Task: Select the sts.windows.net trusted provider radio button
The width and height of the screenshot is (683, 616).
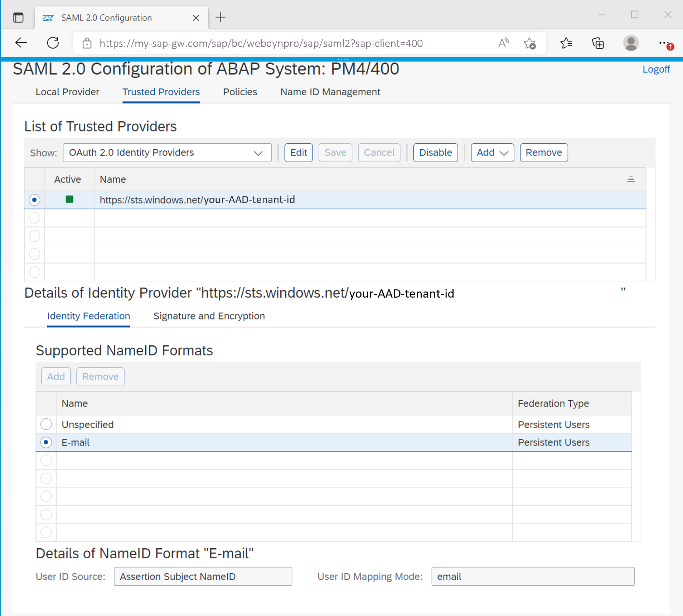Action: [34, 200]
